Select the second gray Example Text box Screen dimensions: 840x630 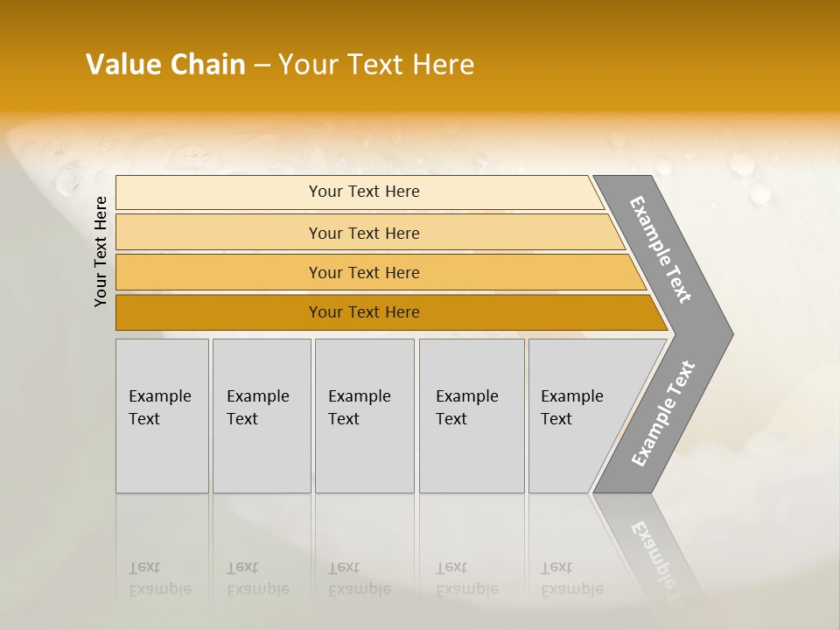pyautogui.click(x=261, y=416)
